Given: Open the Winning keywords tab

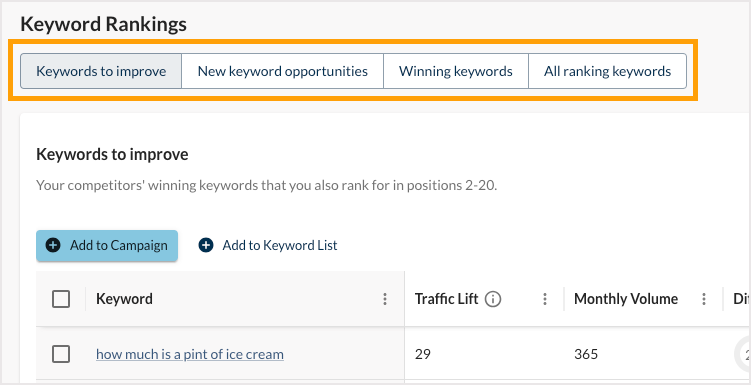Looking at the screenshot, I should click(455, 71).
